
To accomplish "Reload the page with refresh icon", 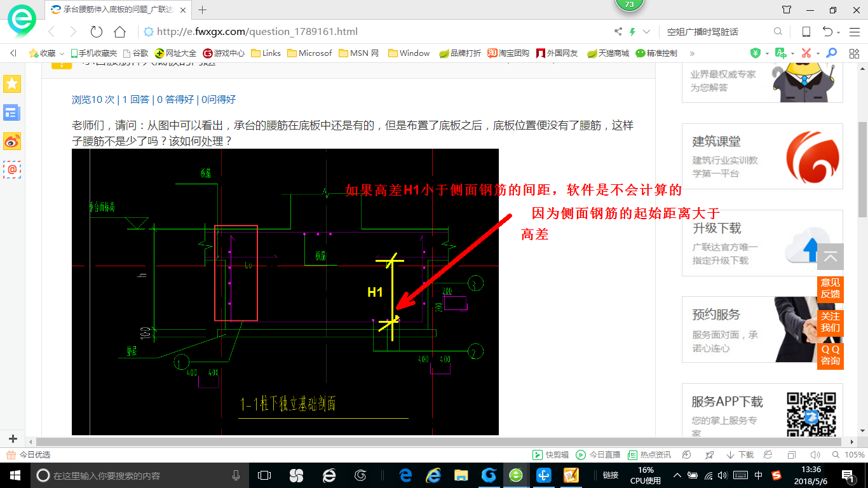I will tap(97, 32).
